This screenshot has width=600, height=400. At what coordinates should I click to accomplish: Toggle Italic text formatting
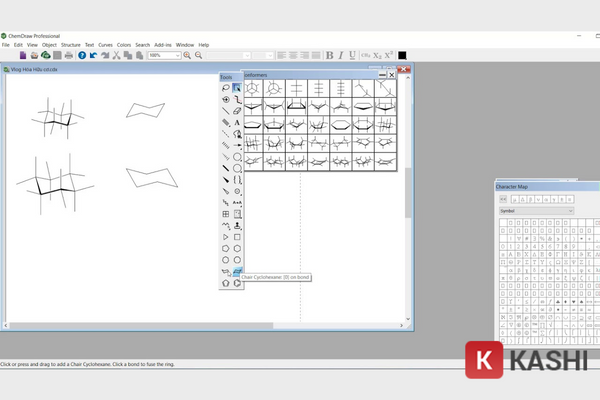(x=341, y=56)
